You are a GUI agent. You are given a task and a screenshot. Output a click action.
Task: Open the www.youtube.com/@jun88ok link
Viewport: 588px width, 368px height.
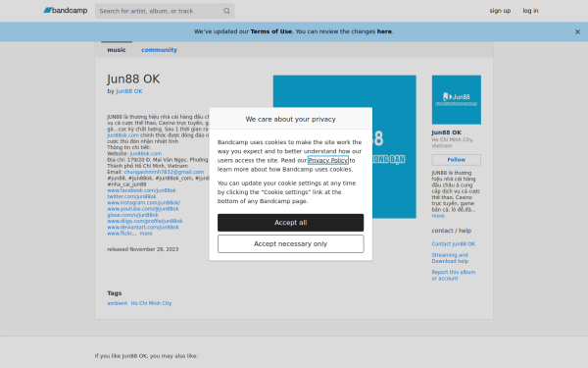click(143, 209)
